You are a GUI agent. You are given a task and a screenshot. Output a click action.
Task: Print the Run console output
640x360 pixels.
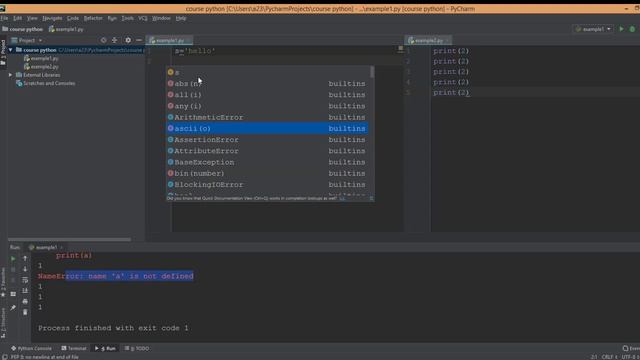click(x=25, y=301)
